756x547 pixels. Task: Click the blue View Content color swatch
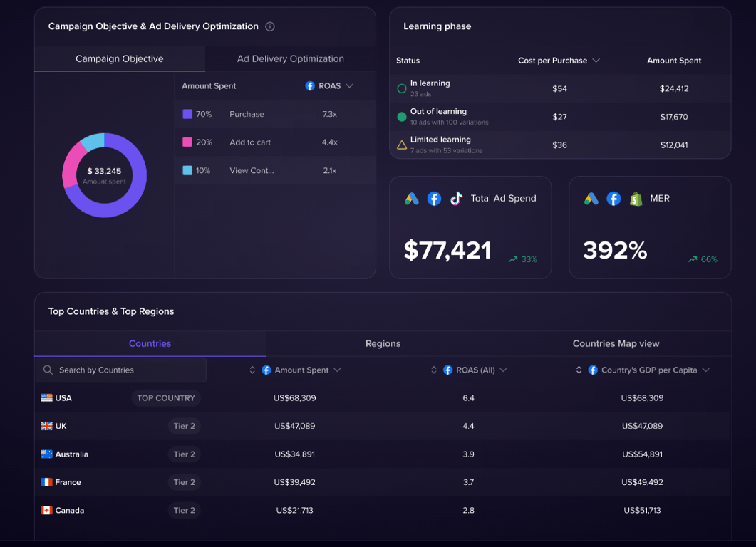pos(187,170)
